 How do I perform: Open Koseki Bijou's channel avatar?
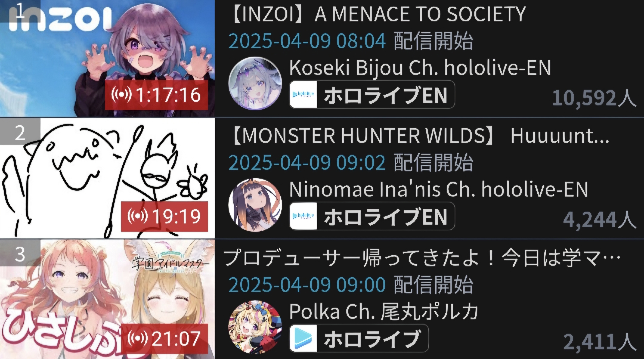255,83
